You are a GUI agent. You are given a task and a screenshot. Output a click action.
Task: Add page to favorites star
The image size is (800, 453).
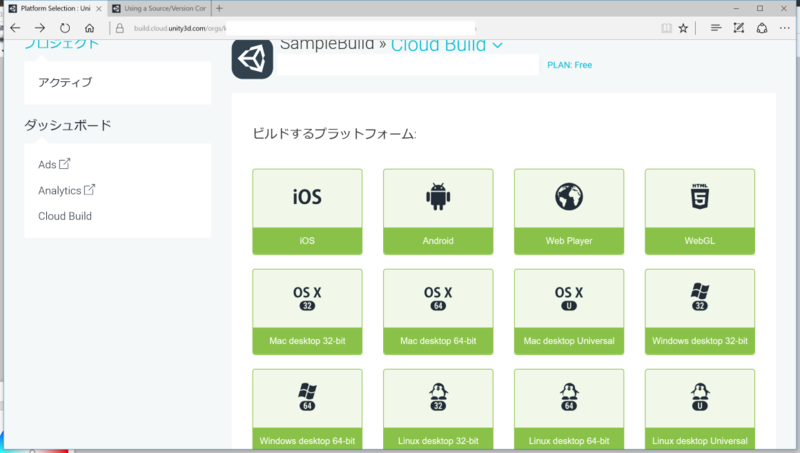coord(683,28)
